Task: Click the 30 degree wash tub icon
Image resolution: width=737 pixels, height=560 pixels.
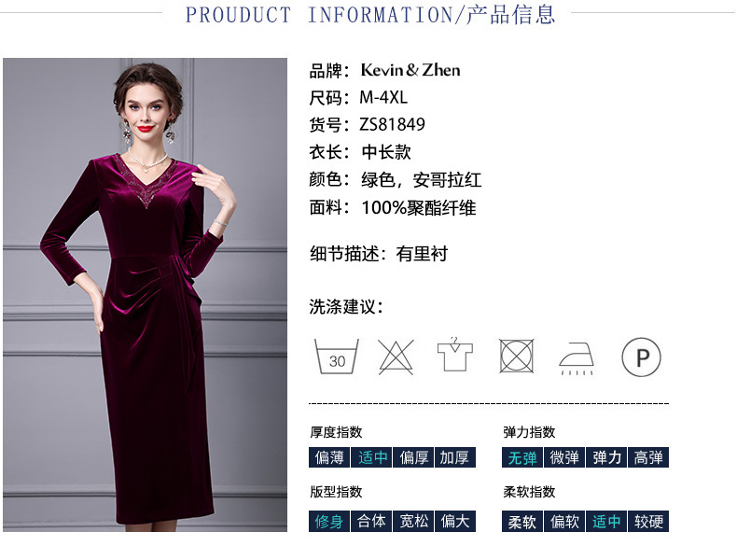Action: coord(336,357)
